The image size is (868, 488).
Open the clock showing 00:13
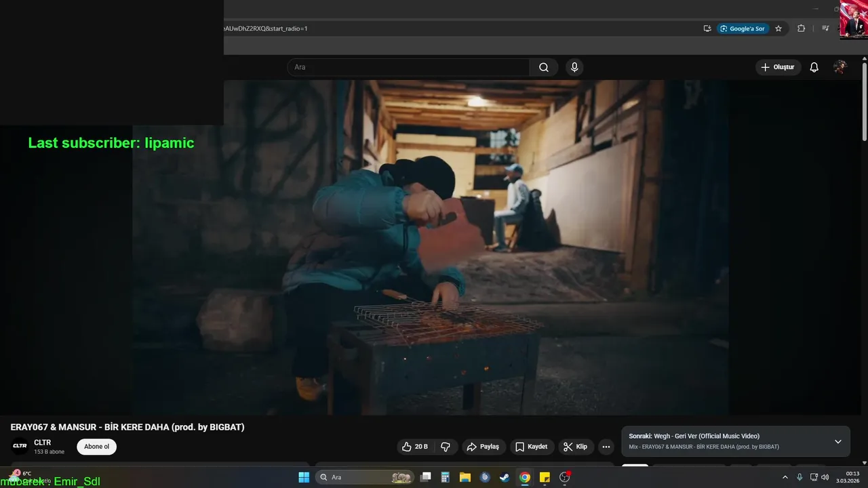pyautogui.click(x=848, y=477)
